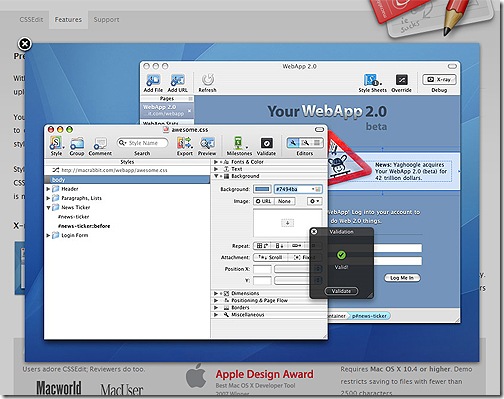Screen dimensions: 504x399
Task: Set background attachment to Fixed
Action: 304,257
